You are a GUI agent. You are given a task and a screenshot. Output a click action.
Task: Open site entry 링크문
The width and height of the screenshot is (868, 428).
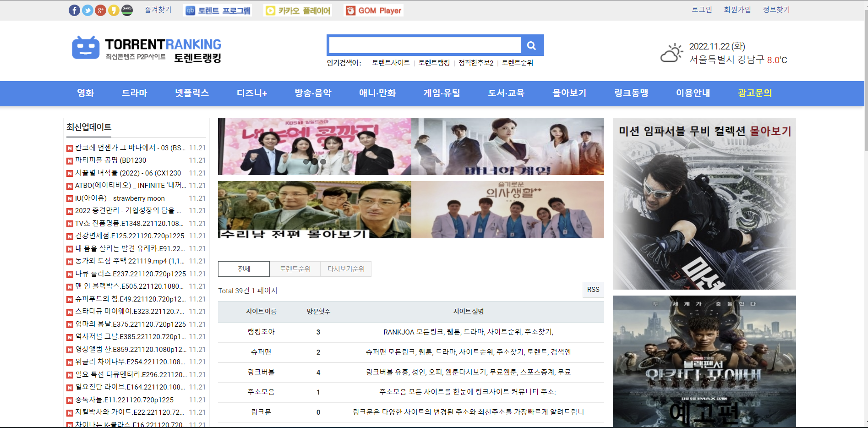261,412
